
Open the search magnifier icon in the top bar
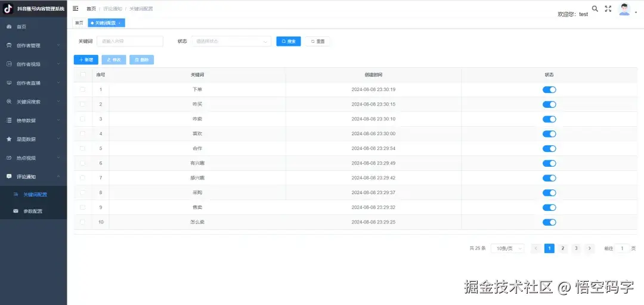(595, 8)
